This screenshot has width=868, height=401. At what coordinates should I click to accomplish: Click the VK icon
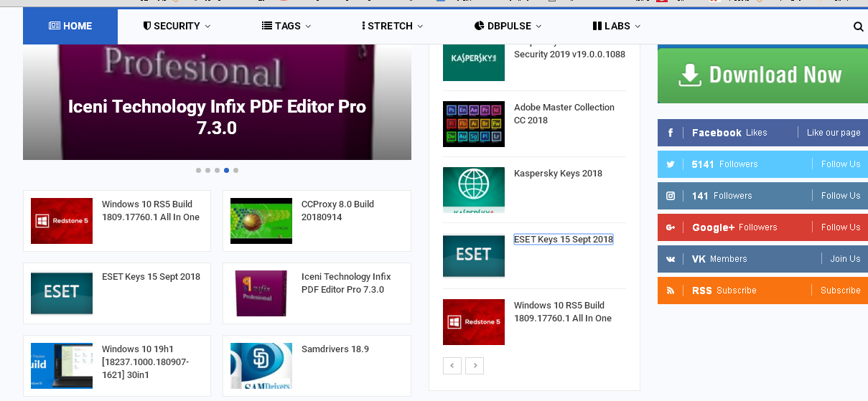(x=671, y=259)
